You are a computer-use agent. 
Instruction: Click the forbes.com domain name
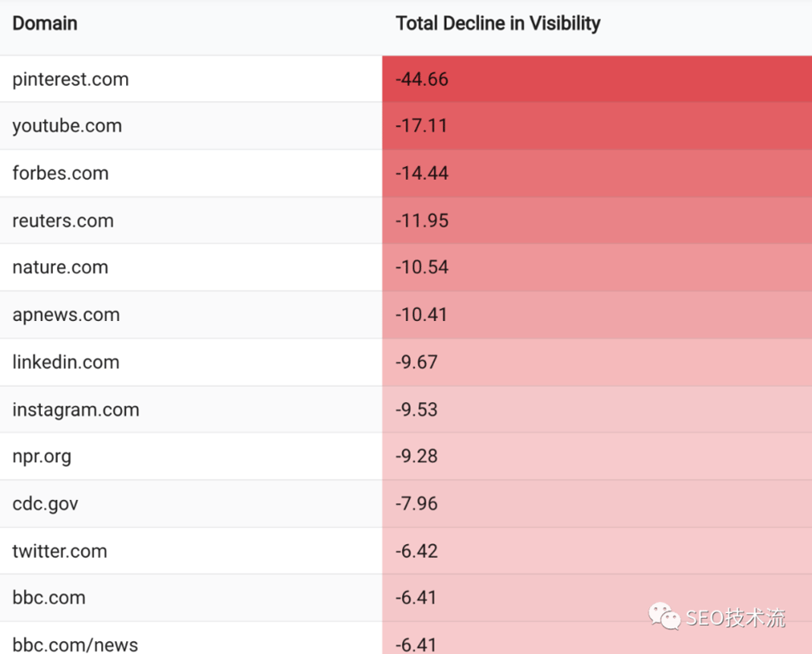(x=60, y=174)
